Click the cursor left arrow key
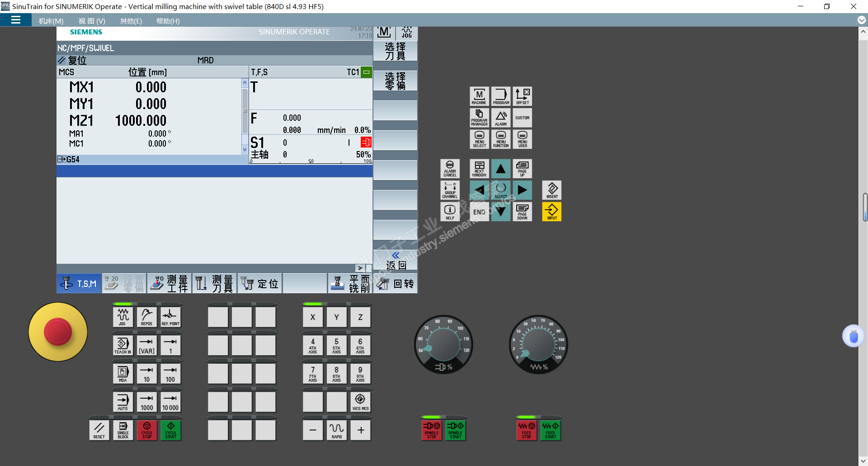 (479, 190)
